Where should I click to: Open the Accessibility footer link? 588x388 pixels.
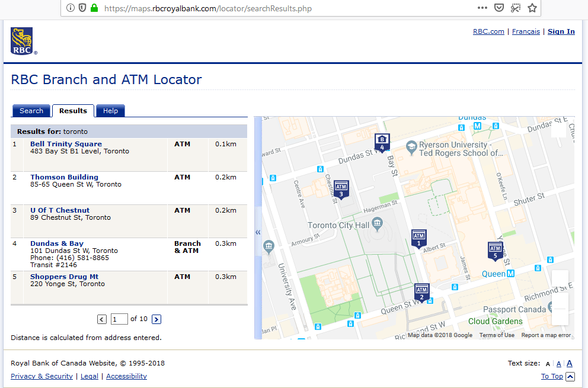(126, 376)
